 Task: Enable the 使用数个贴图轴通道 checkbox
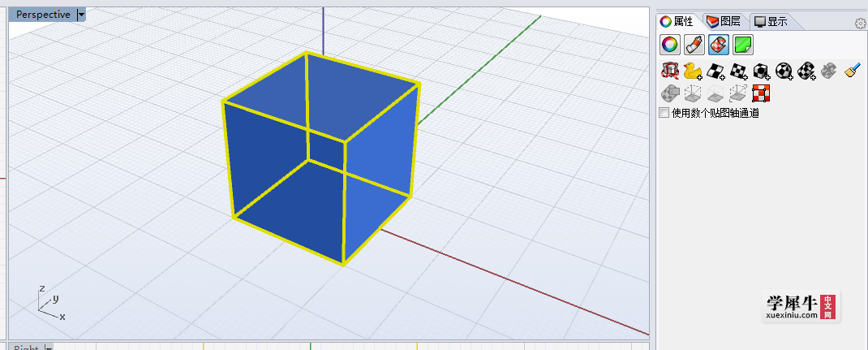[664, 113]
